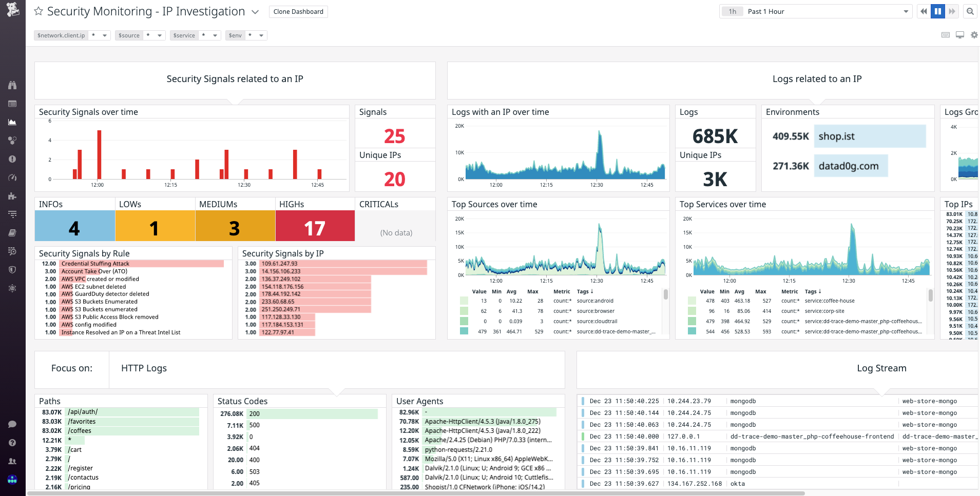This screenshot has width=980, height=496.
Task: Open the keyboard shortcuts icon near top right
Action: coord(945,35)
